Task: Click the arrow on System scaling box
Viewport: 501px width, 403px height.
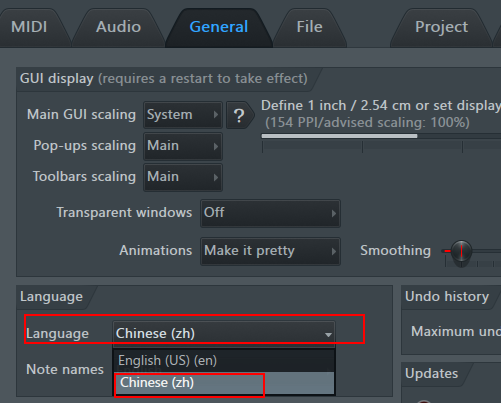Action: 216,115
